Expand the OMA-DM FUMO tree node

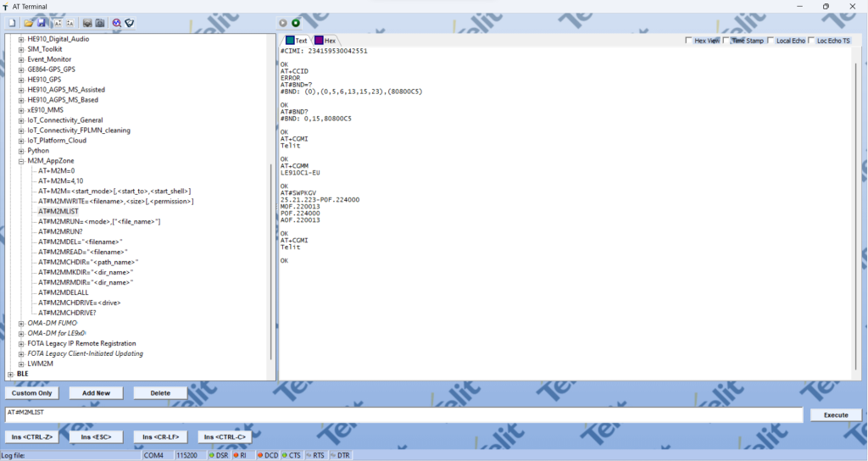point(21,323)
